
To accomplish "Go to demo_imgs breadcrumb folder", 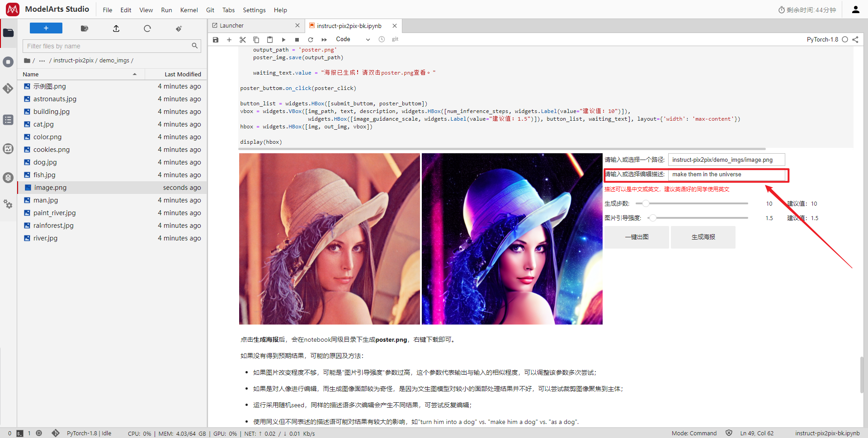I will click(114, 61).
